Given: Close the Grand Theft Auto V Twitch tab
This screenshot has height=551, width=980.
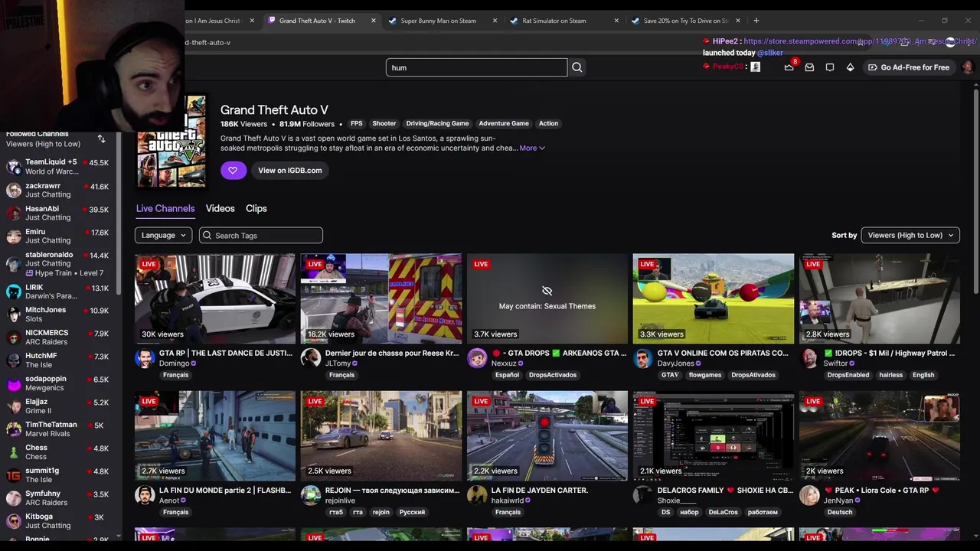Looking at the screenshot, I should [373, 21].
